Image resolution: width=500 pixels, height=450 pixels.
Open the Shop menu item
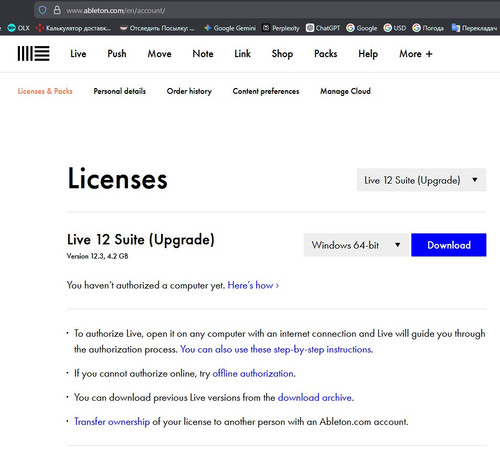(x=282, y=54)
